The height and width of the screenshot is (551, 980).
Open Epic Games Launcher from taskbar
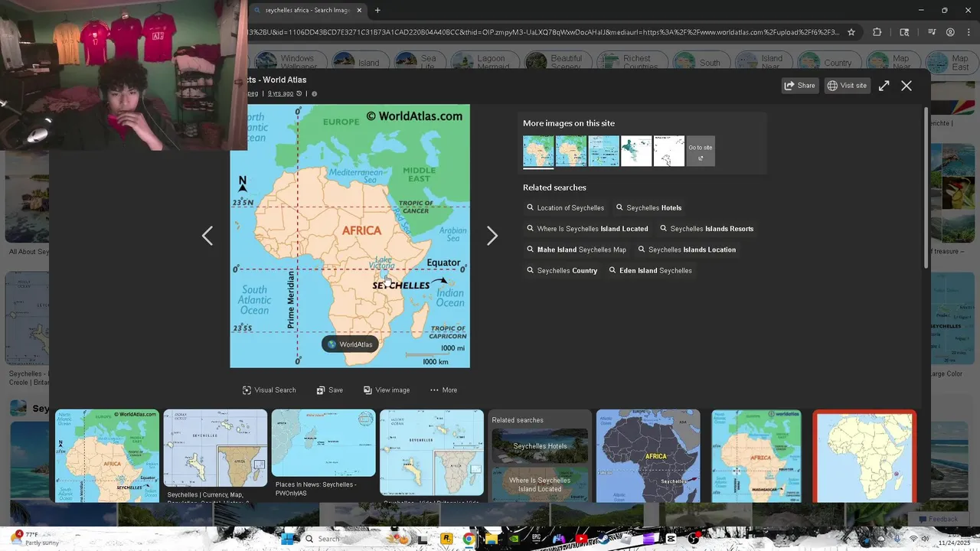tap(536, 539)
